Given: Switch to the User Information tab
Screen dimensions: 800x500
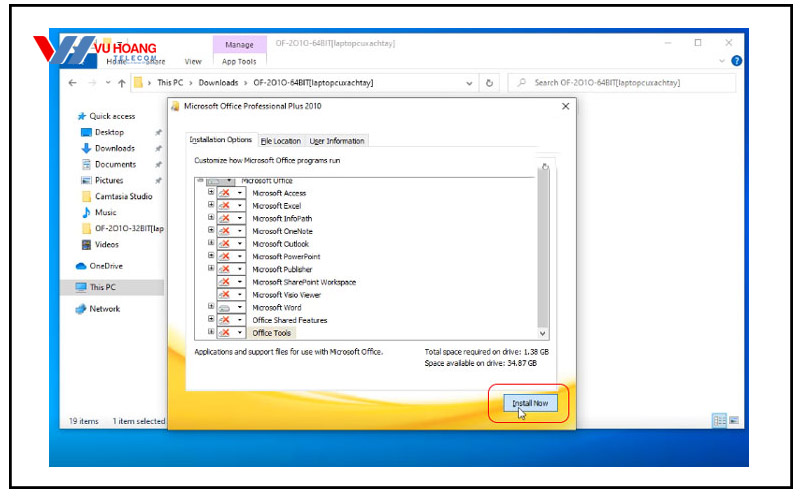Looking at the screenshot, I should click(x=337, y=141).
